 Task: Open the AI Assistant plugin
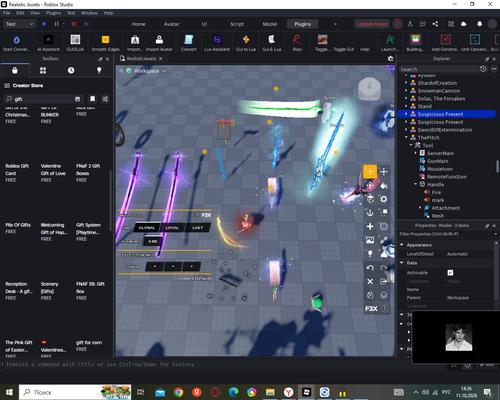[x=48, y=43]
